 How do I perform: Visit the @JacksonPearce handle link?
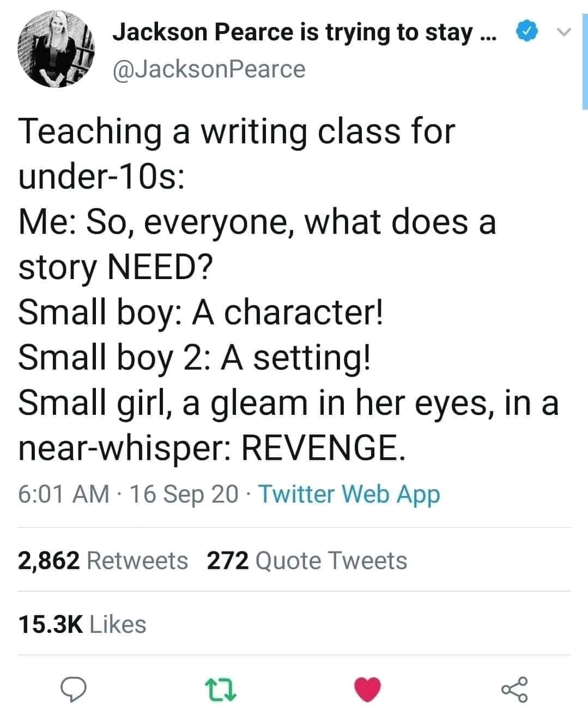coord(209,69)
